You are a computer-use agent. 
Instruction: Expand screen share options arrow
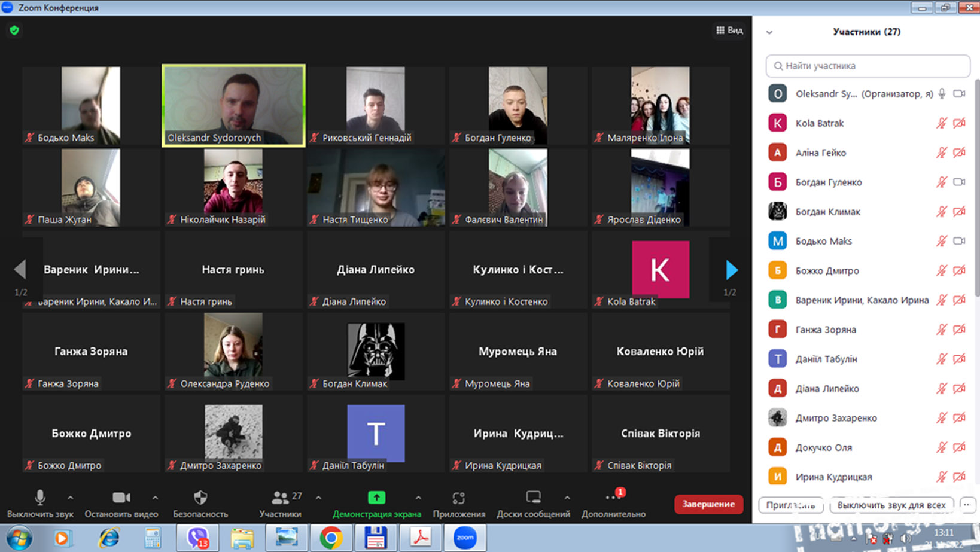pos(418,498)
